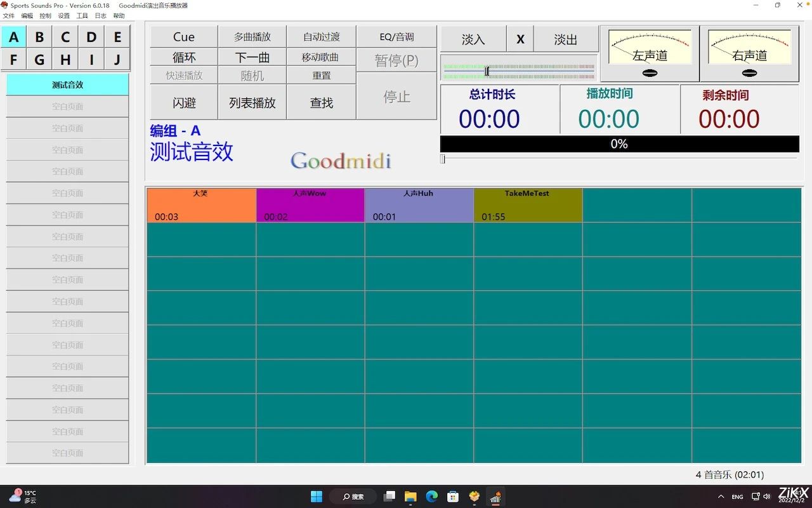Select the TakeMeTest sound cell
This screenshot has width=812, height=508.
[x=528, y=204]
